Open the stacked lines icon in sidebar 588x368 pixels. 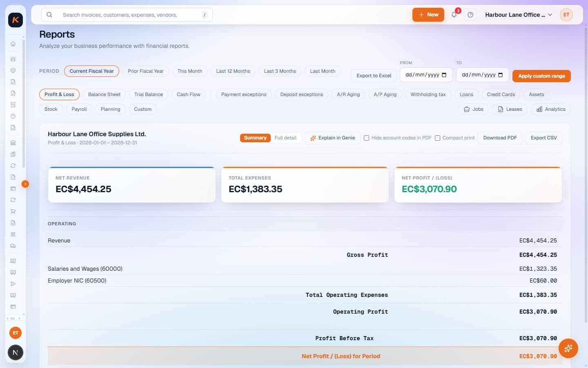13,234
